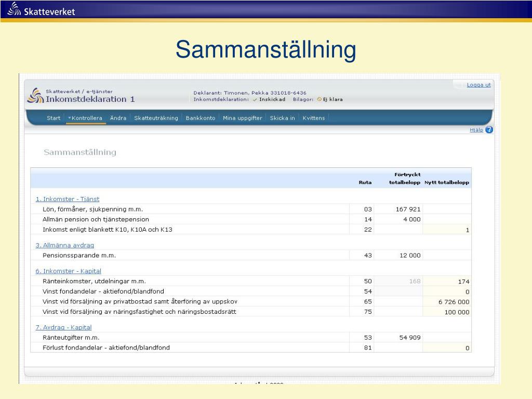Open section 3. Allmänna avdrag link
This screenshot has width=532, height=399.
pos(65,245)
